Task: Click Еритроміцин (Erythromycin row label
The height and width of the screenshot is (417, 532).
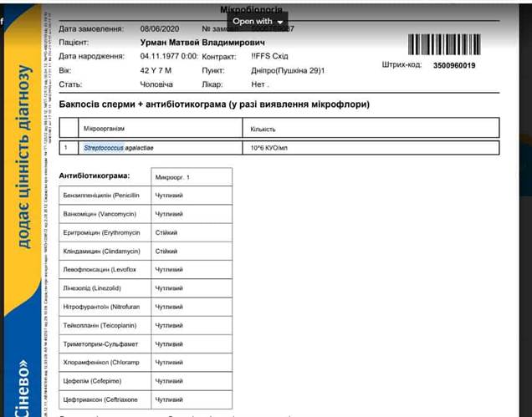Action: coord(101,232)
